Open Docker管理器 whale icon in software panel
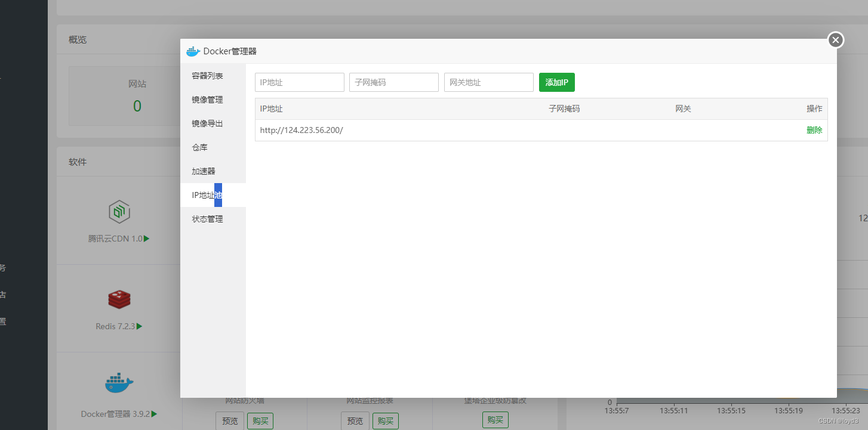The width and height of the screenshot is (868, 430). [x=119, y=383]
